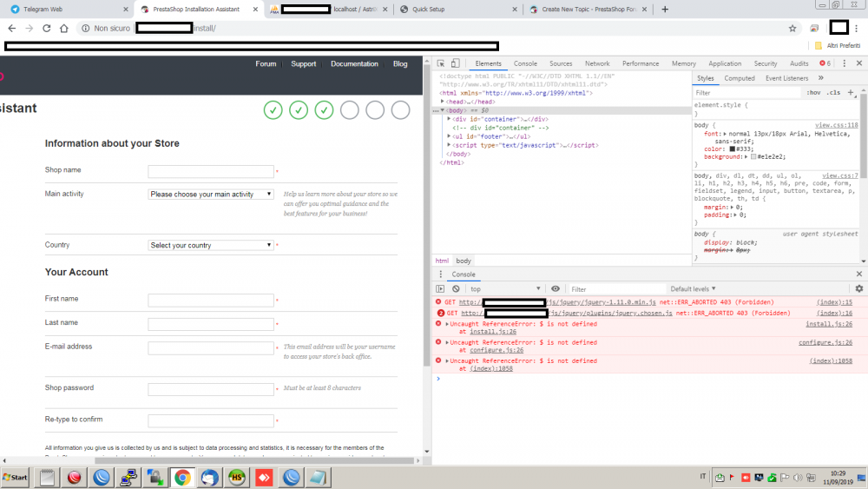Click the new style rule plus icon

pos(851,92)
